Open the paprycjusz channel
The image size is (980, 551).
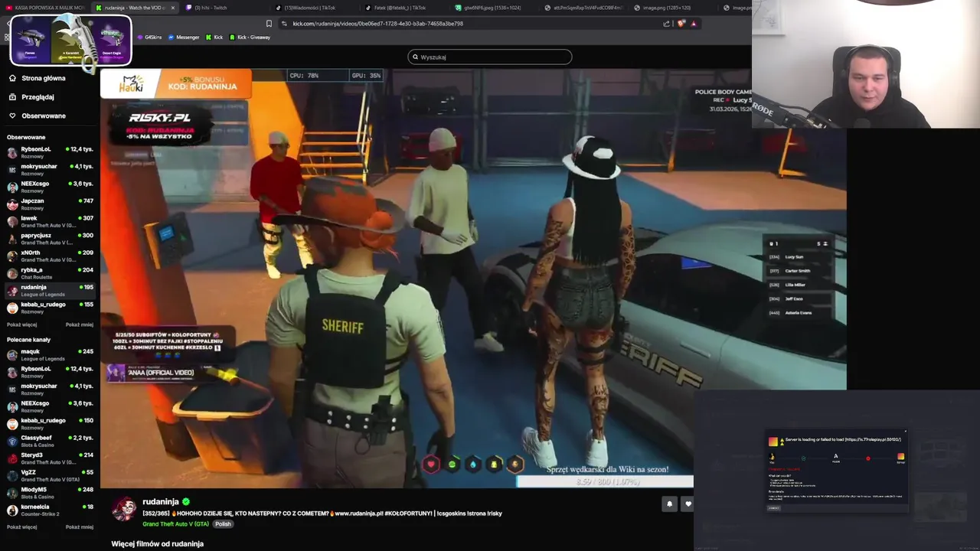[x=51, y=238]
